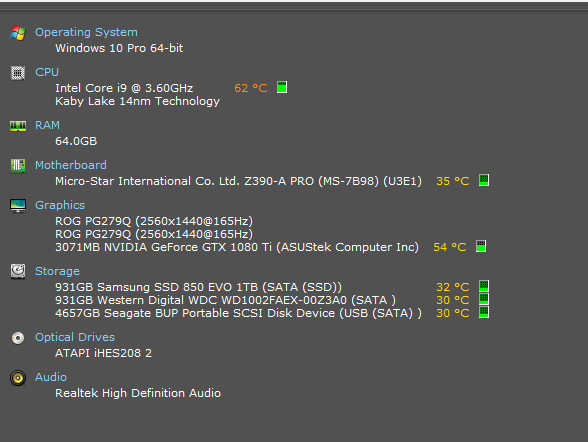Click the Graphics monitor icon

(x=18, y=205)
